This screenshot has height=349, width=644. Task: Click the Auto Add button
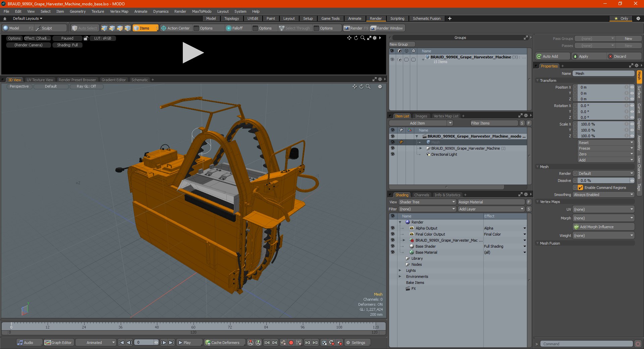click(x=553, y=56)
